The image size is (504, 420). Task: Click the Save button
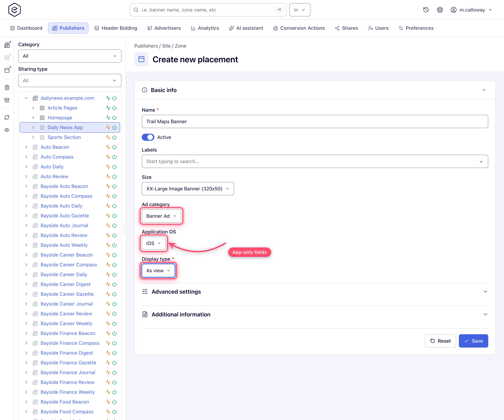(x=473, y=341)
